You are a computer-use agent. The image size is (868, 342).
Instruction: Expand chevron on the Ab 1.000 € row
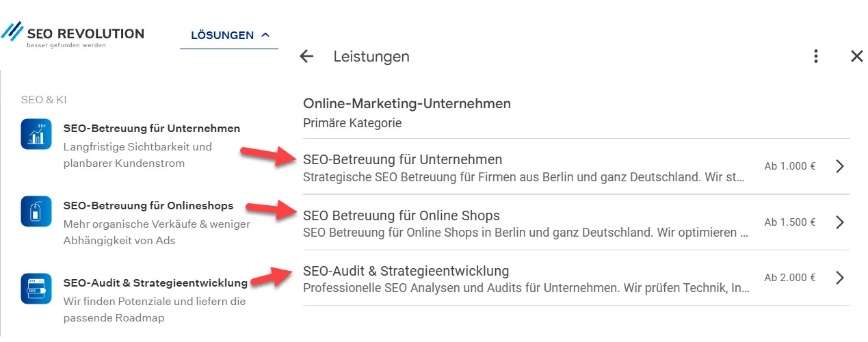coord(840,166)
